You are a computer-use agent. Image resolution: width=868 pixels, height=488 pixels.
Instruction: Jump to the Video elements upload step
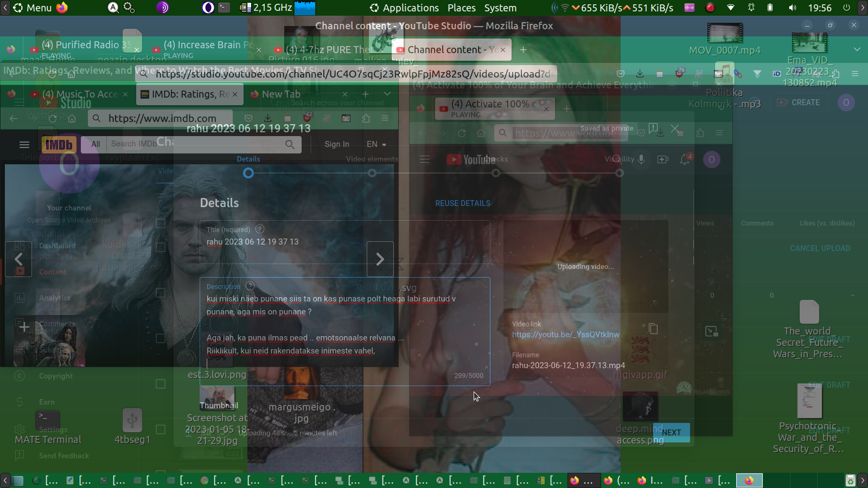(372, 173)
